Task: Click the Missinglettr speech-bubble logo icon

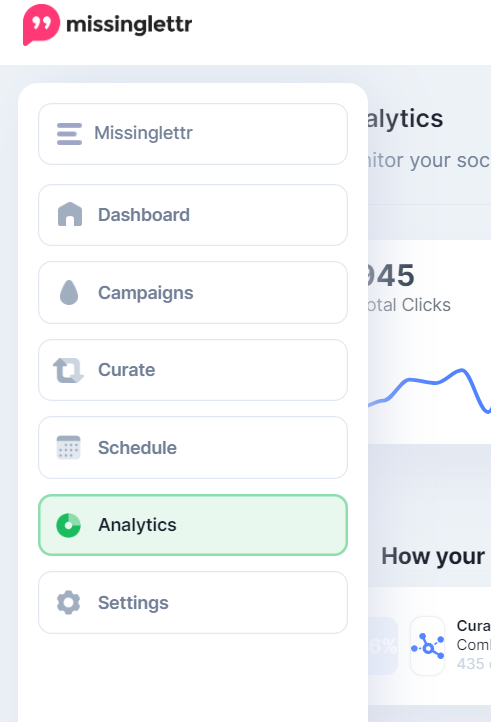Action: (x=41, y=24)
